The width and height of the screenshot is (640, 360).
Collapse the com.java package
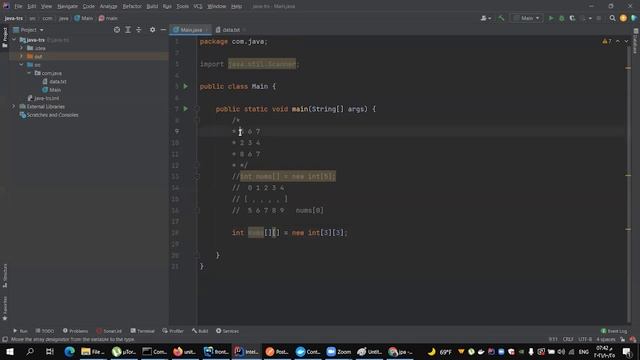click(29, 73)
